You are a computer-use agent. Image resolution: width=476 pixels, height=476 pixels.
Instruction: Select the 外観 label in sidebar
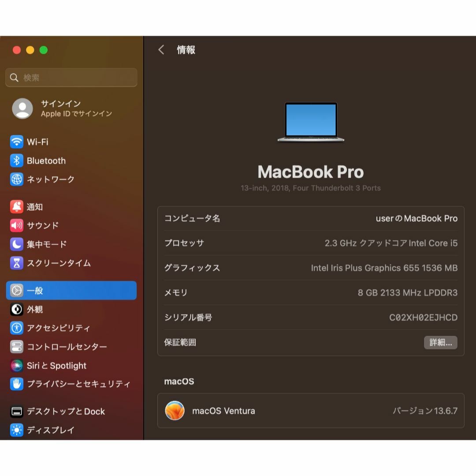pyautogui.click(x=35, y=309)
